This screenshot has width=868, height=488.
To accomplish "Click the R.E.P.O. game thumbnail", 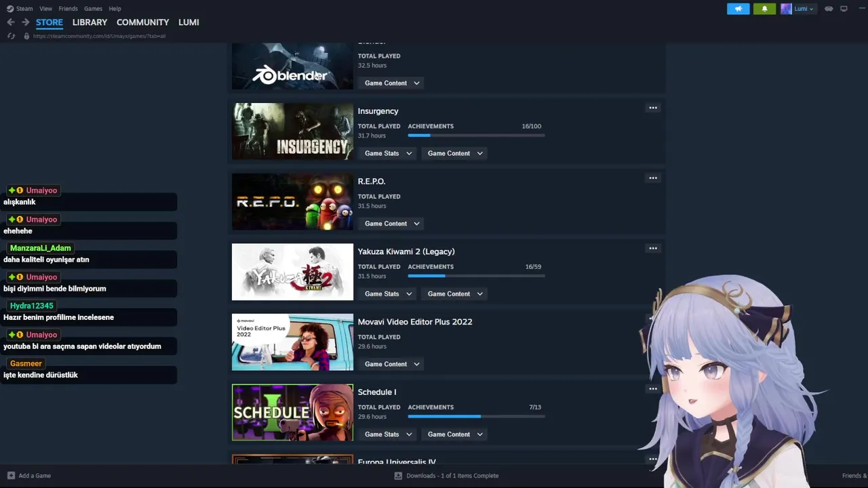I will [292, 202].
